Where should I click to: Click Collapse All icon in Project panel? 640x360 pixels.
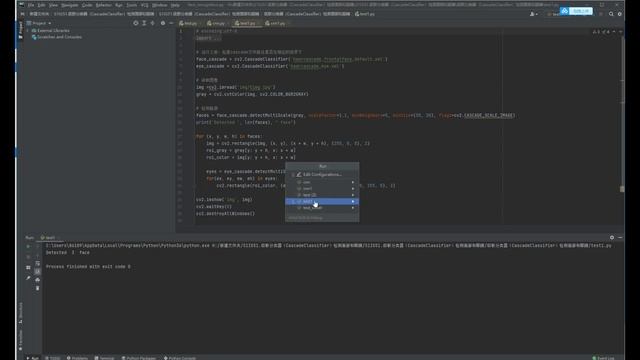[153, 23]
